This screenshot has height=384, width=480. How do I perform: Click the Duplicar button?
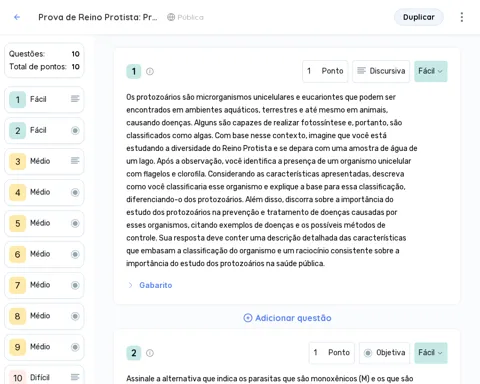coord(419,17)
